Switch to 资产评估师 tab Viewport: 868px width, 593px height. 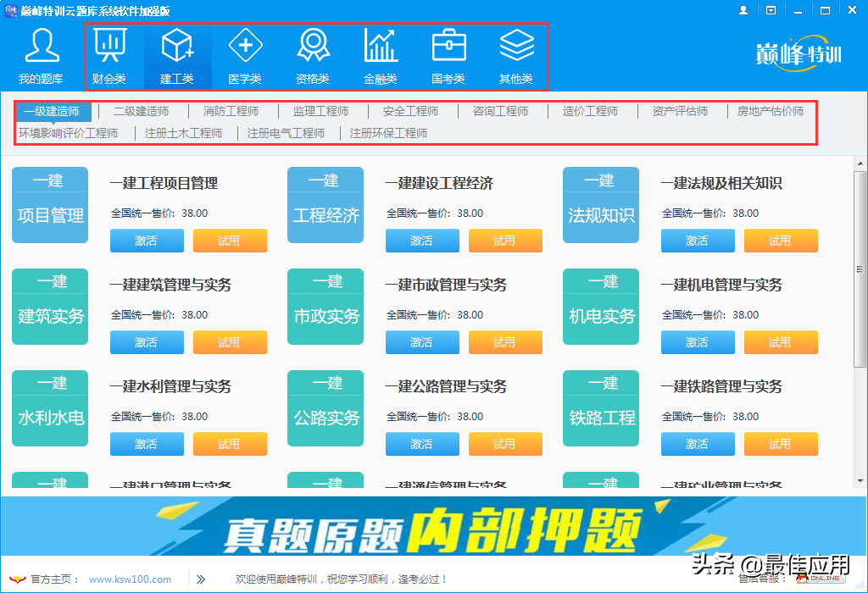pos(680,111)
